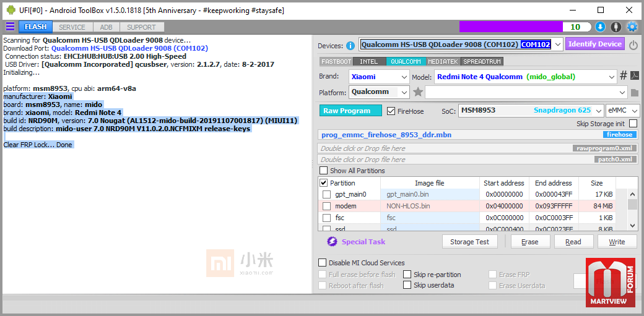Screen dimensions: 644x316
Task: Open the SUPPORT tab
Action: (x=141, y=27)
